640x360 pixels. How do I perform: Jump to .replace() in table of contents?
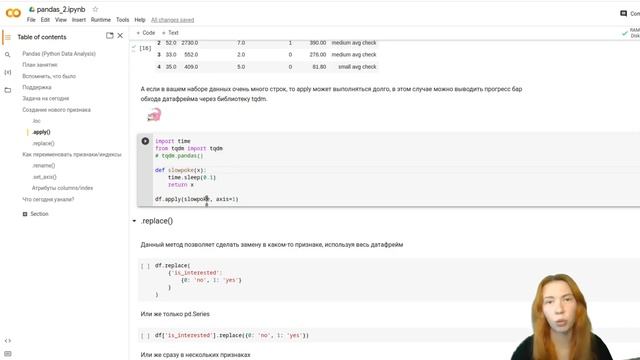click(x=43, y=143)
